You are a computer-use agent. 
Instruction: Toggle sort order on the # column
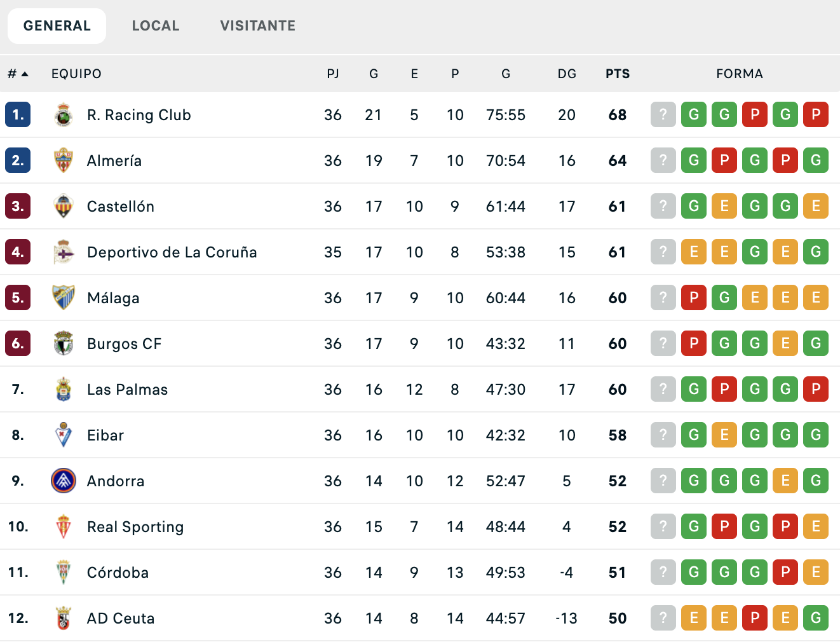tap(17, 74)
